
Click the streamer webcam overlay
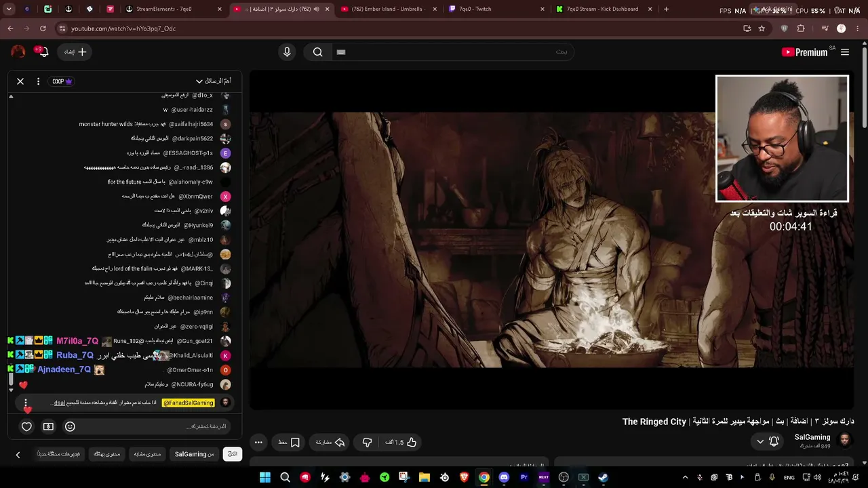pos(782,138)
